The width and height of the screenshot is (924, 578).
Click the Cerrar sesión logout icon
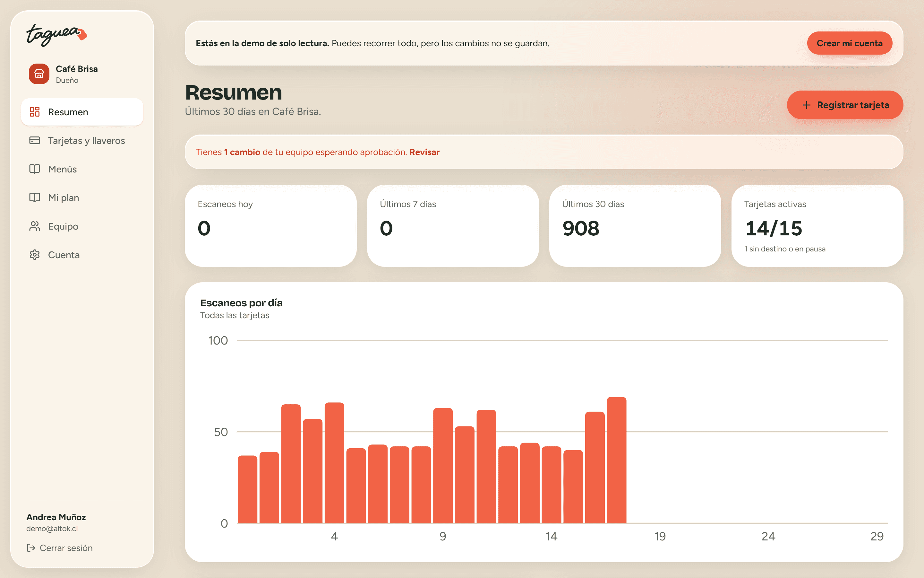(31, 548)
